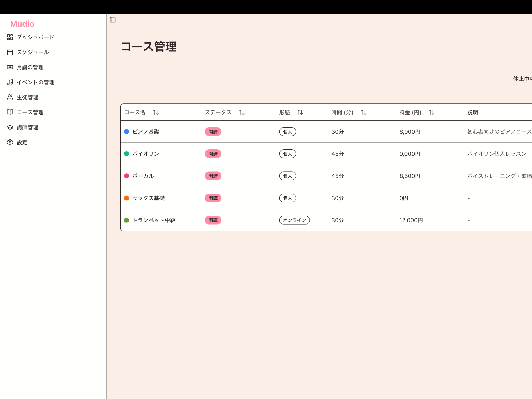This screenshot has width=532, height=399.
Task: Click 30分 in ピアノ基礎 row
Action: pyautogui.click(x=338, y=132)
